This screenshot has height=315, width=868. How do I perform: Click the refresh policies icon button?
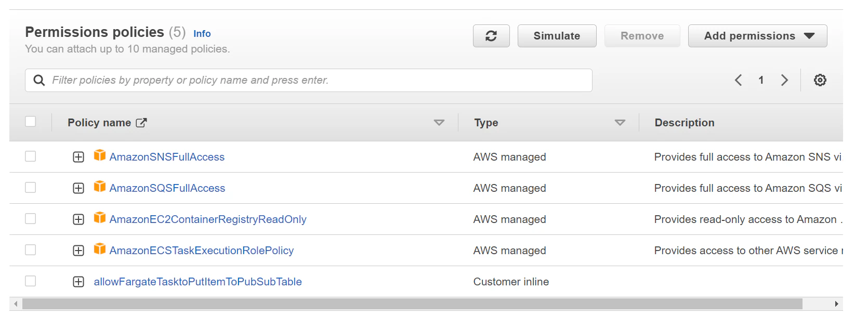point(491,36)
